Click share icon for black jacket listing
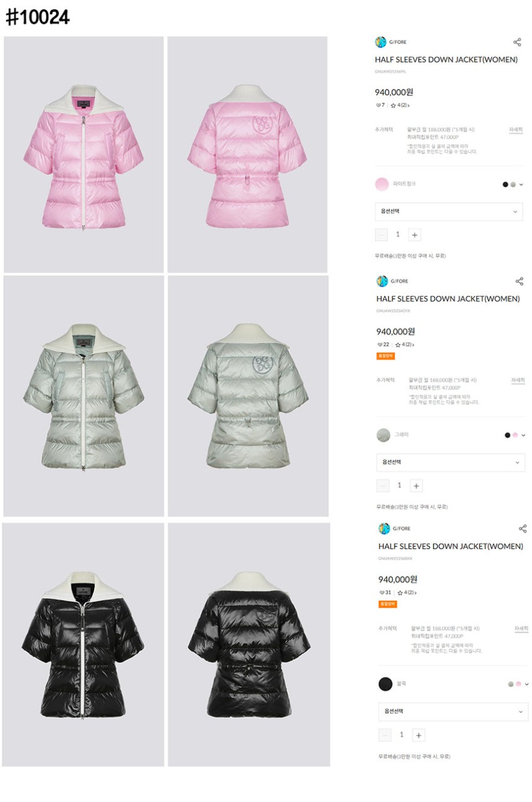 (523, 529)
